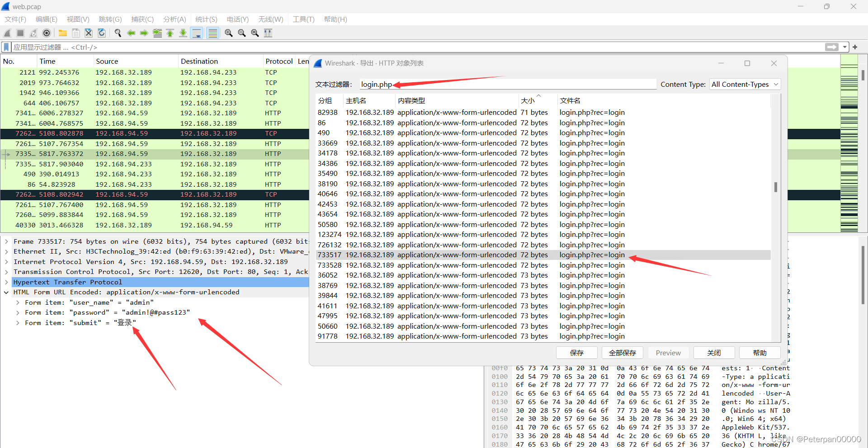The height and width of the screenshot is (448, 868).
Task: Click 保存 button in export dialog
Action: point(577,353)
